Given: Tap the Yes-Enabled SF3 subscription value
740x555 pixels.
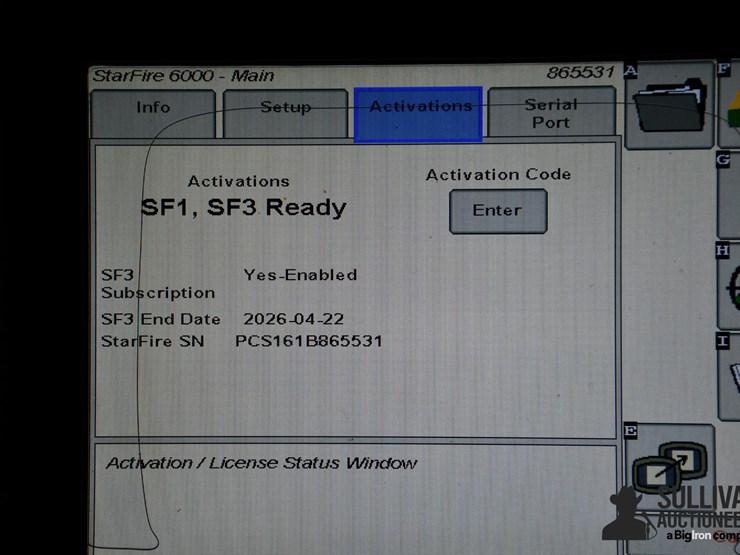Looking at the screenshot, I should [x=300, y=274].
